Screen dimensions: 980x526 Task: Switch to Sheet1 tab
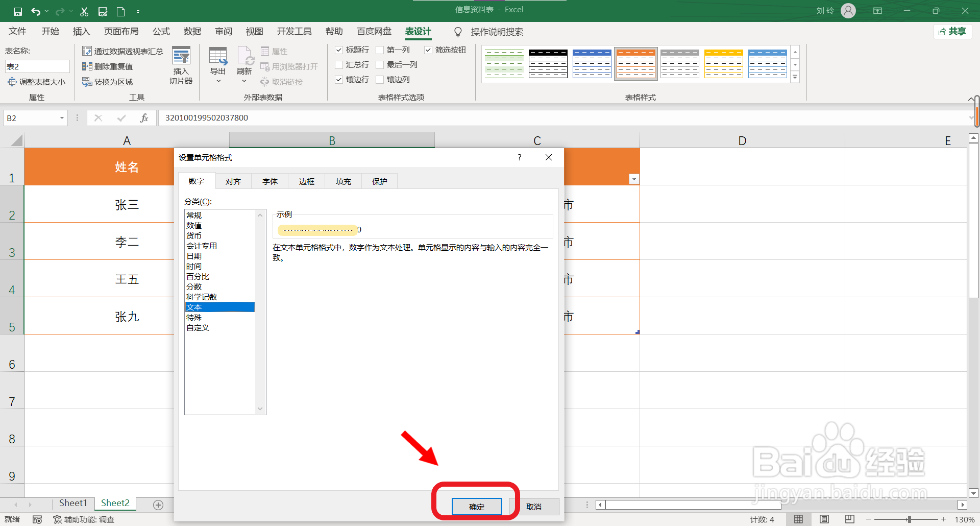[73, 504]
